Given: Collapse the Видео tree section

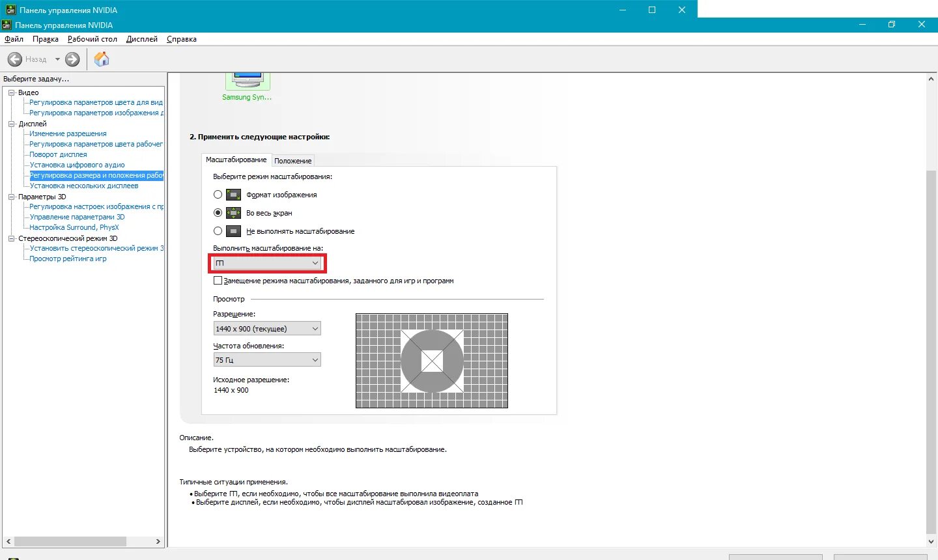Looking at the screenshot, I should (x=11, y=92).
